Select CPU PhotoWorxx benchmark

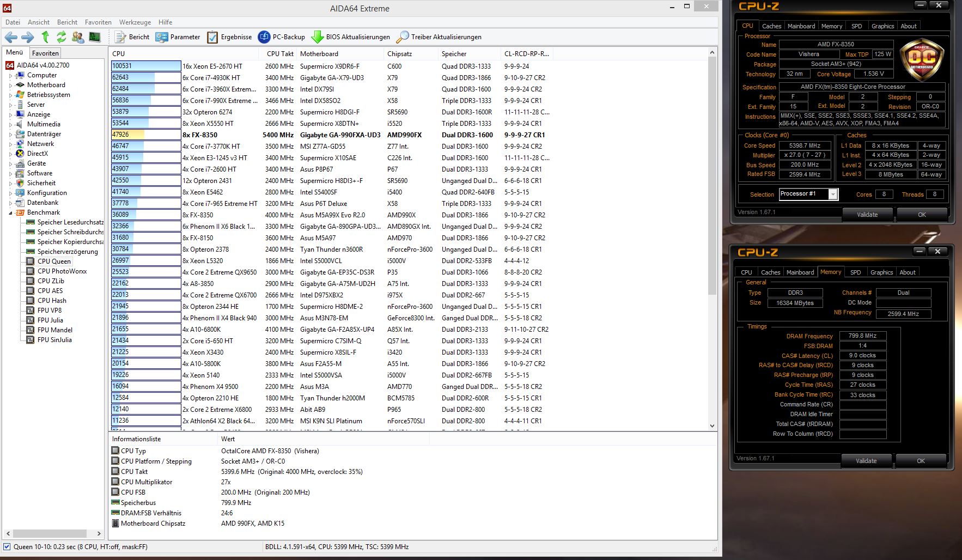62,271
